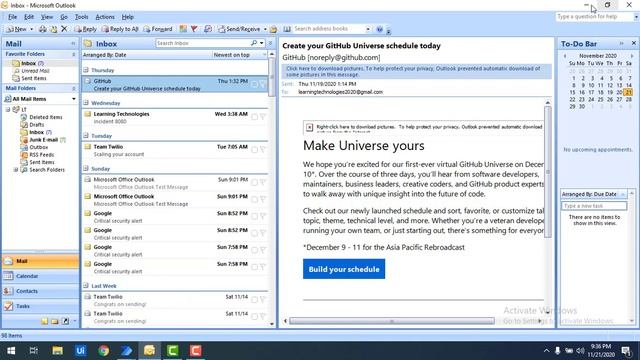Screen dimensions: 640x360
Task: Flag the Learning Technologies message
Action: [263, 117]
